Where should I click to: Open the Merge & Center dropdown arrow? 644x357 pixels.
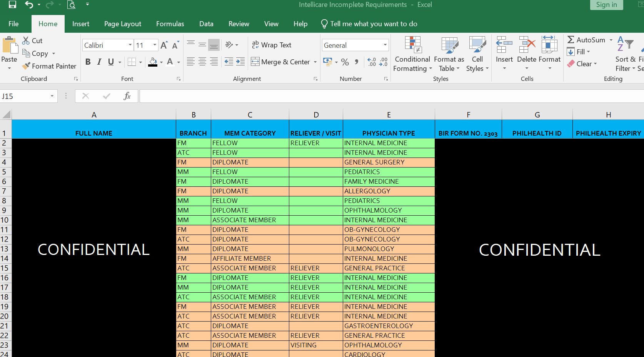pos(315,62)
